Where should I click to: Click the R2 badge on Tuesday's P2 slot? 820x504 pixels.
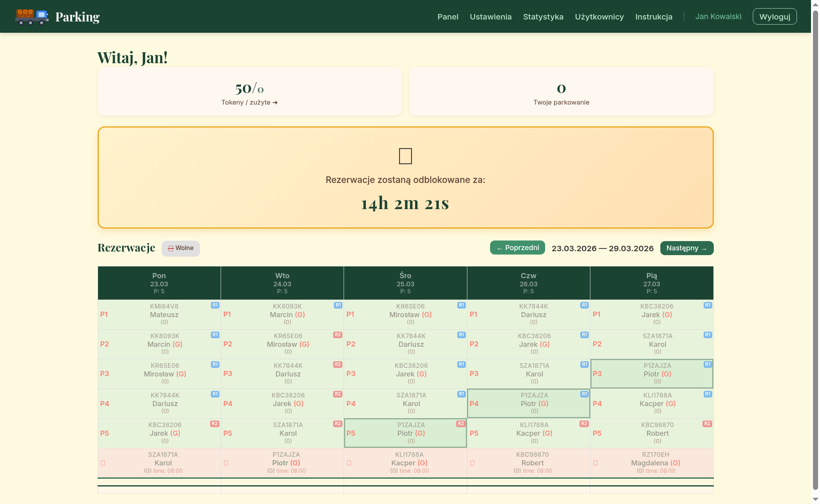[x=338, y=335]
